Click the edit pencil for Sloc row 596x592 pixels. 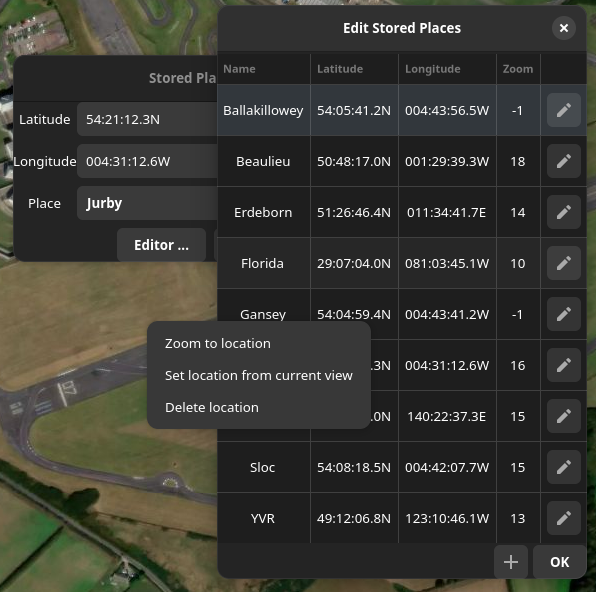[563, 467]
